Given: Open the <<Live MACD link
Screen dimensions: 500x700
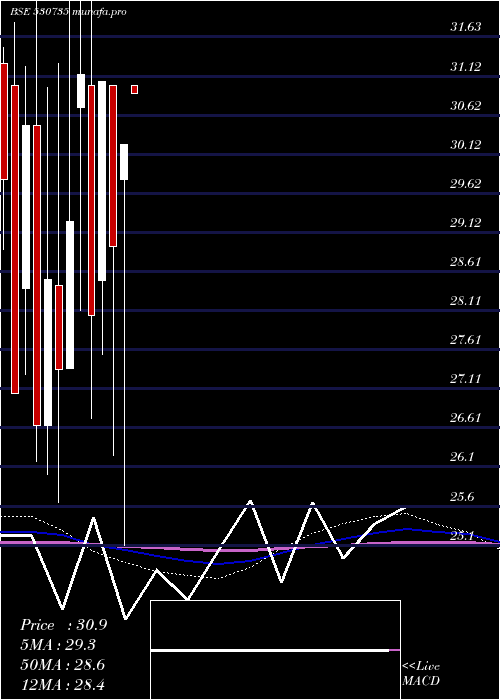Looking at the screenshot, I should pos(421,674).
